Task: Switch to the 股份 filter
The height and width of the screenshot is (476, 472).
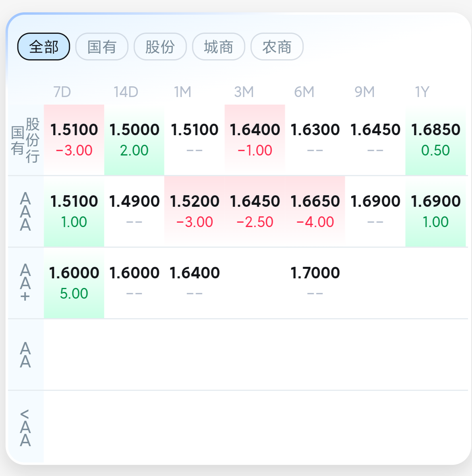Action: [160, 47]
